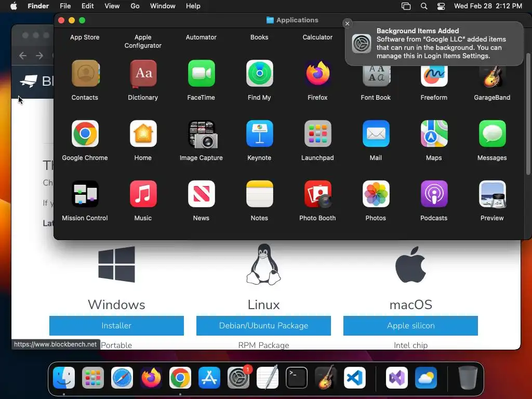Go forward in the browser window

39,55
